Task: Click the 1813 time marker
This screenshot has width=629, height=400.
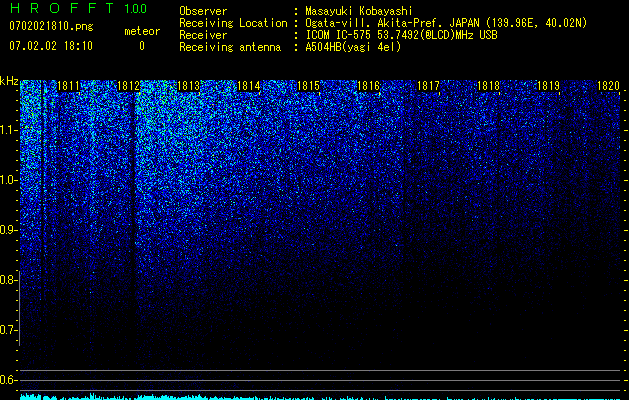Action: [188, 86]
